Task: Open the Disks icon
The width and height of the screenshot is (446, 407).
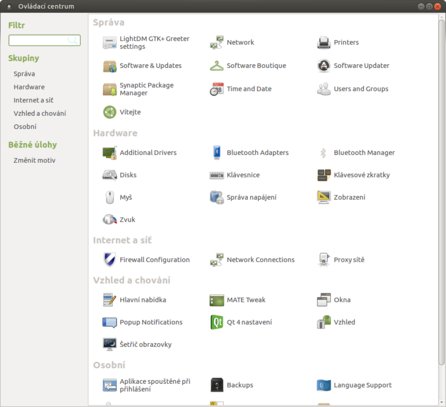Action: (x=110, y=175)
